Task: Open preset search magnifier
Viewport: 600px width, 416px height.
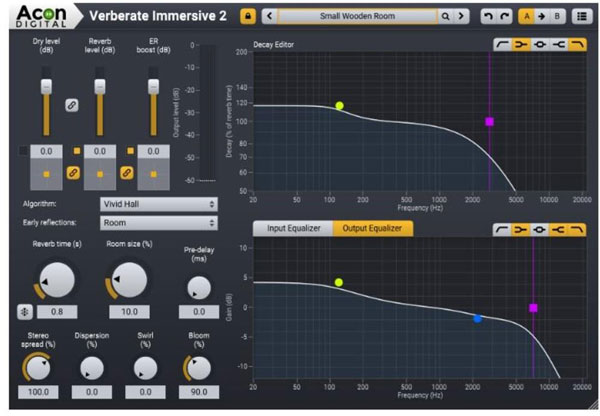Action: [446, 16]
